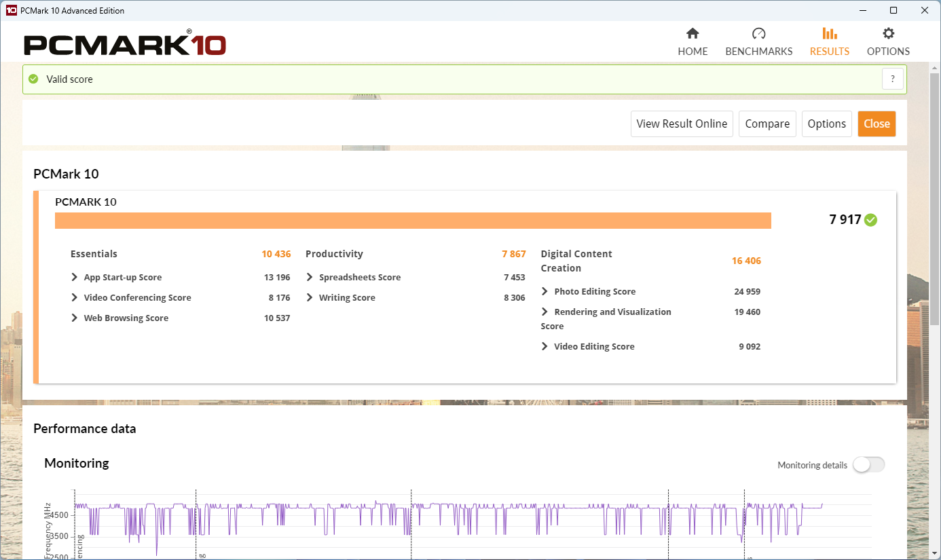Click View Result Online button

pos(682,124)
